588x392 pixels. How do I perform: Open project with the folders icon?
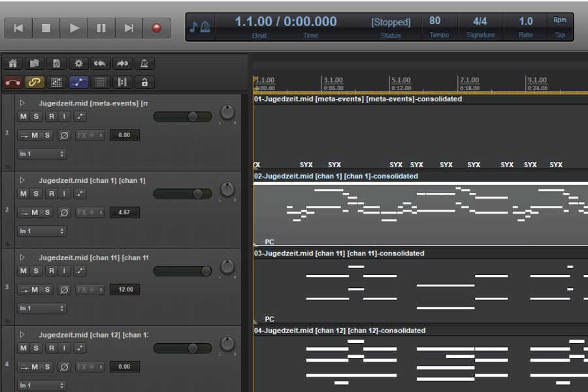point(35,63)
